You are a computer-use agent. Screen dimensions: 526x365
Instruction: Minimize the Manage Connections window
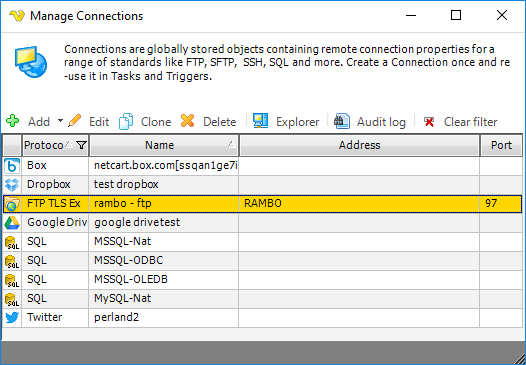point(410,15)
